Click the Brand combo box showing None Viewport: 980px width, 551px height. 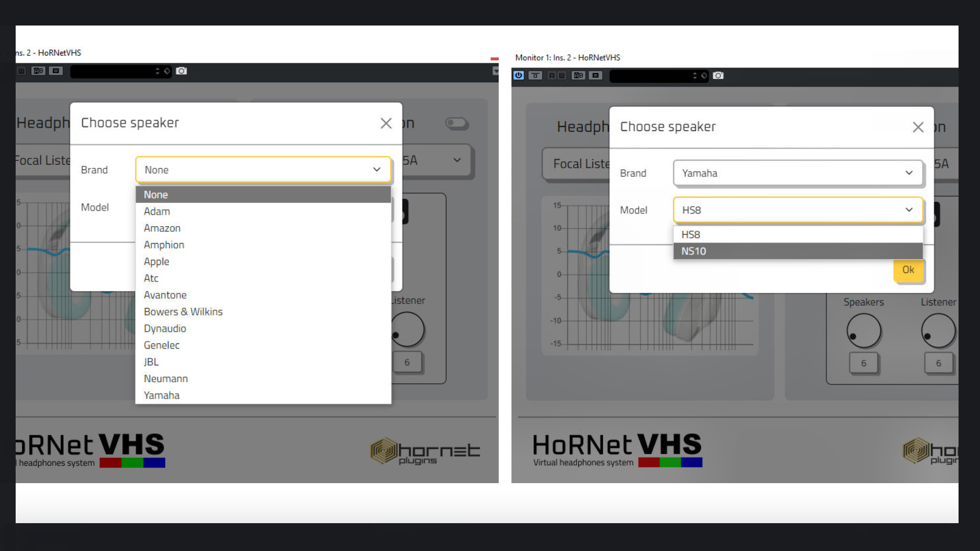[263, 170]
